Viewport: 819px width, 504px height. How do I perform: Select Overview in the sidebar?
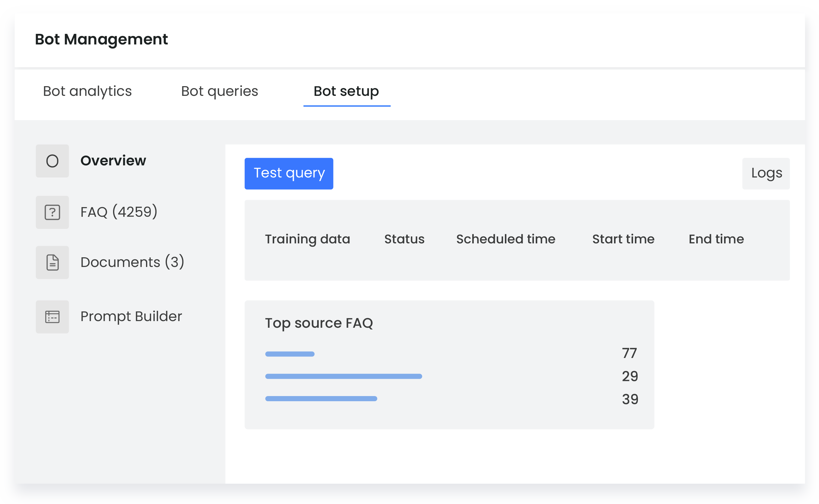point(113,161)
